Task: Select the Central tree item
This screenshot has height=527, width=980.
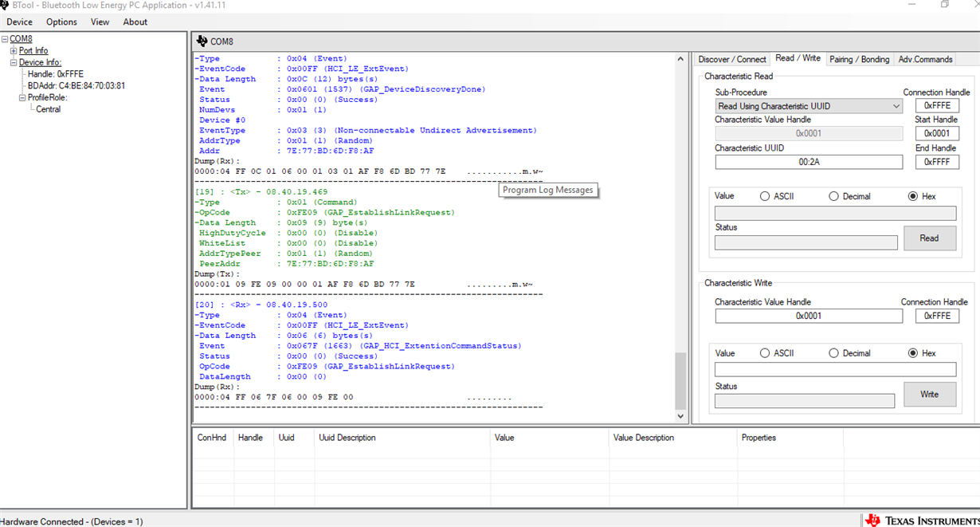Action: (x=48, y=109)
